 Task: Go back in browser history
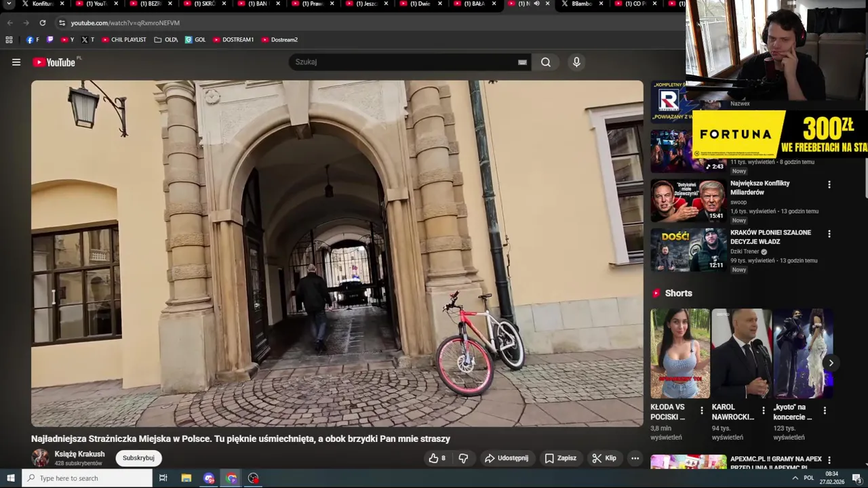click(9, 23)
